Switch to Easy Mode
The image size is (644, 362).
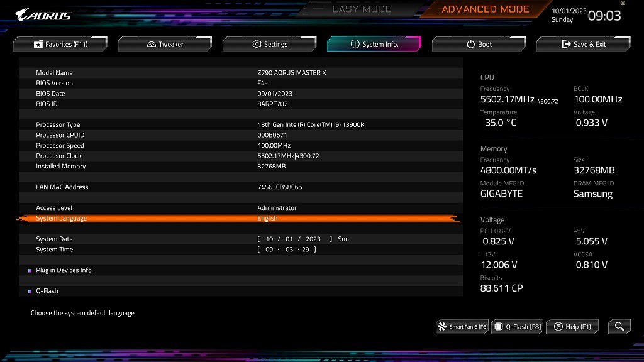[x=362, y=9]
